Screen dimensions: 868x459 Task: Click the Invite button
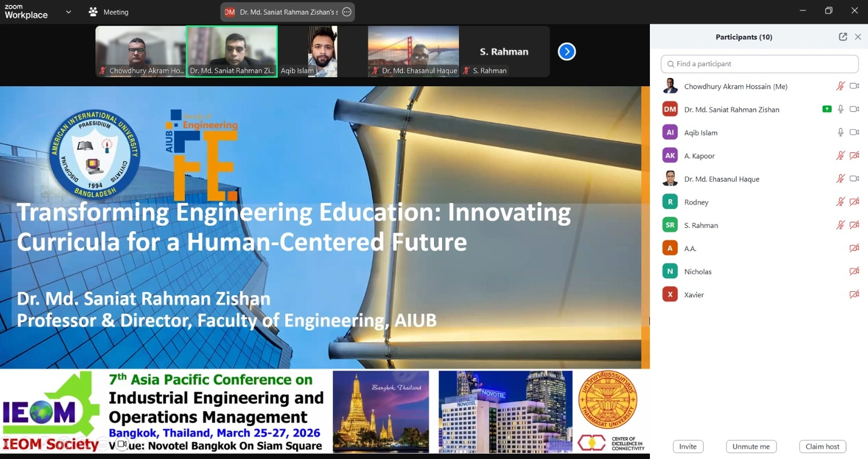click(688, 446)
